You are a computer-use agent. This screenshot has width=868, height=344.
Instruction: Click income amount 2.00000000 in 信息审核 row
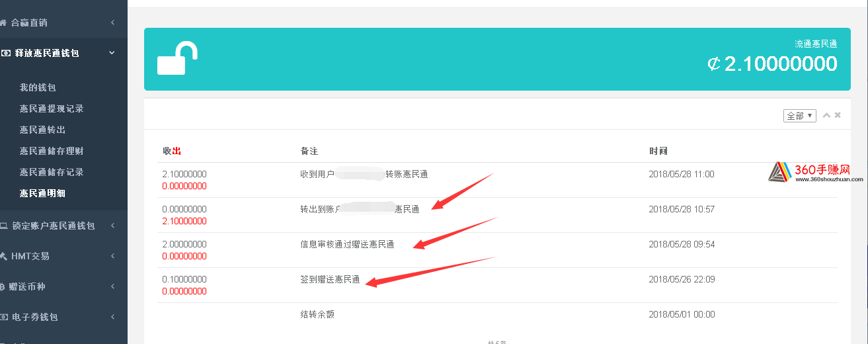184,244
